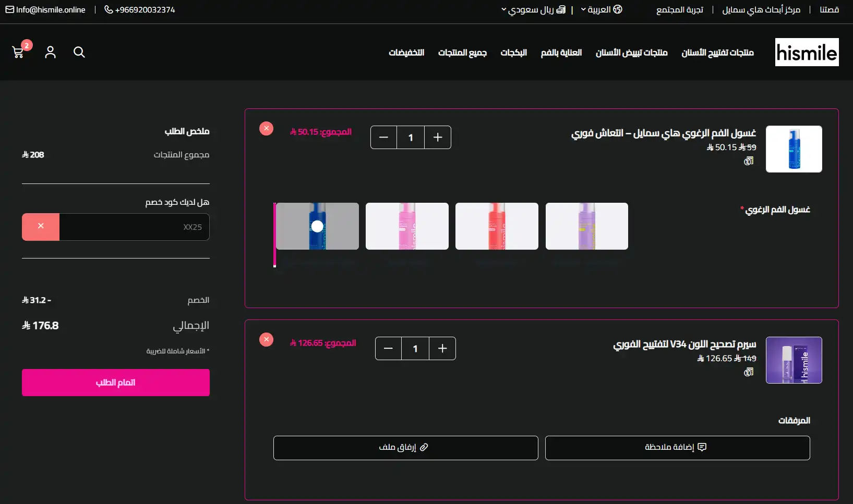
Task: Click the order total 176.8 value
Action: (40, 326)
